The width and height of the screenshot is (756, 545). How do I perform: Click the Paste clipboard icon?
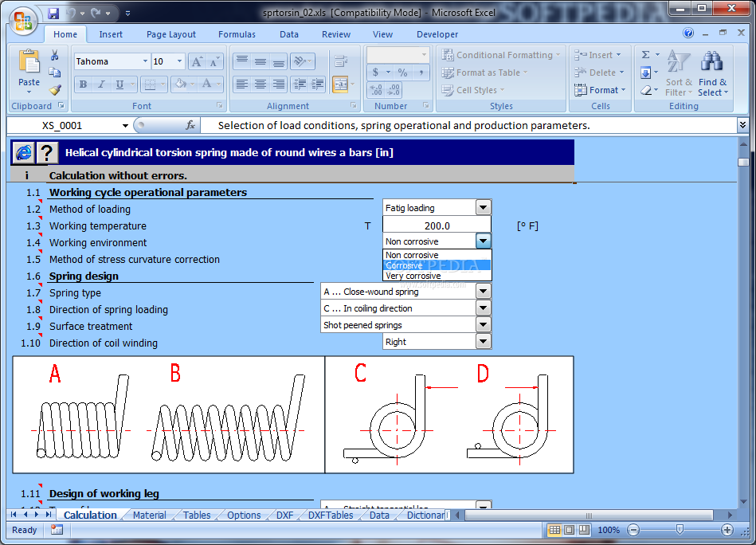29,63
